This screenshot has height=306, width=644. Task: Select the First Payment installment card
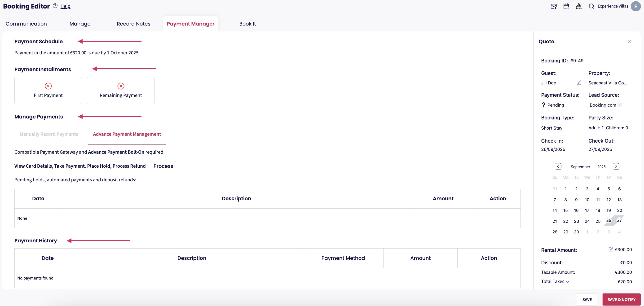pos(48,90)
